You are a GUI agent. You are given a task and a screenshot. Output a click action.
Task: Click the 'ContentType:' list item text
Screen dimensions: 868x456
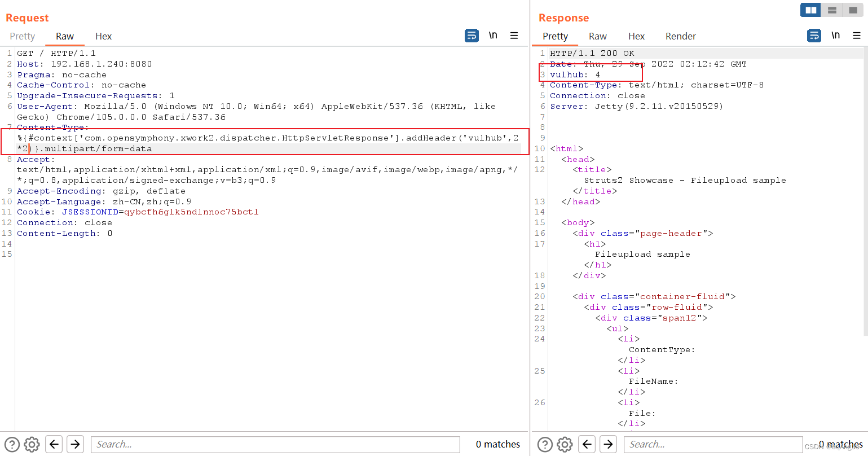click(662, 350)
